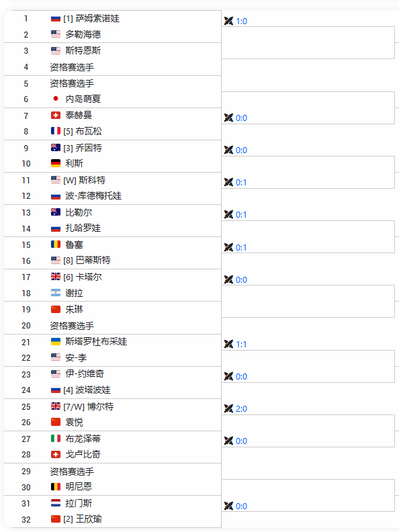Click the crossed icon for 拉门斯 vs 王欣瑜
This screenshot has width=399, height=532.
pyautogui.click(x=228, y=506)
